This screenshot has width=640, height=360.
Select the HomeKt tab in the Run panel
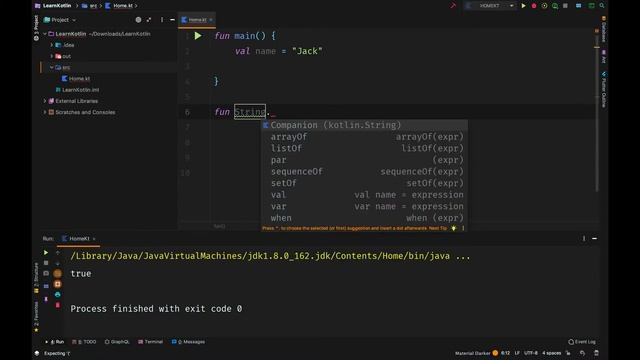click(x=78, y=238)
